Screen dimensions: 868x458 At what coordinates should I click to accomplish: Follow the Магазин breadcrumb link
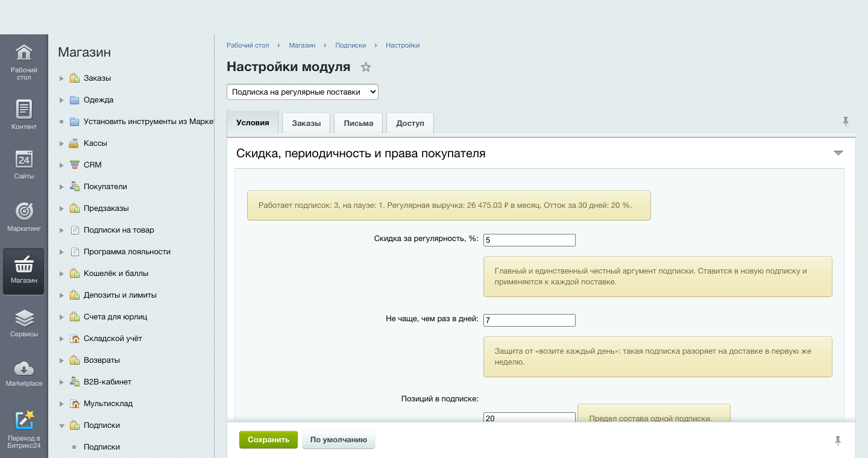(x=302, y=45)
